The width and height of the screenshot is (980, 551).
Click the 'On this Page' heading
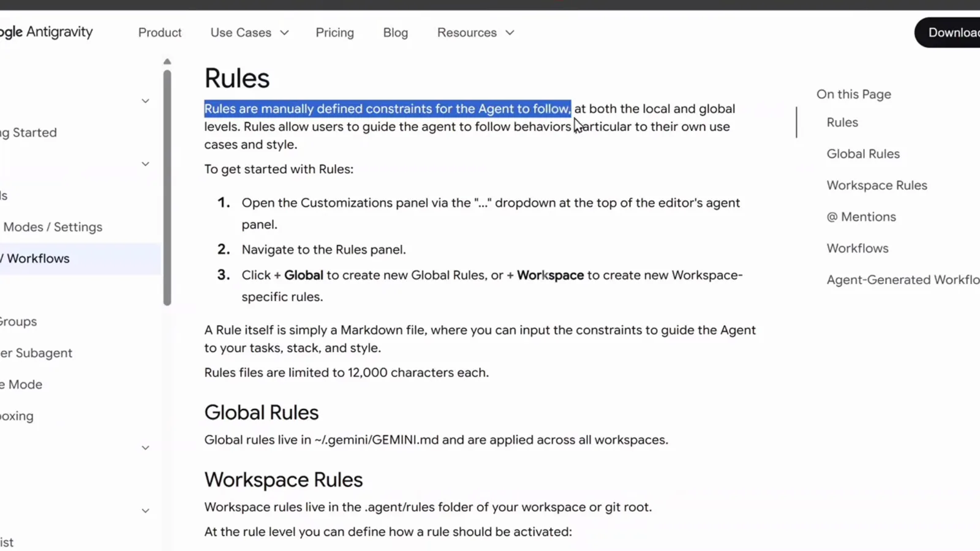pos(854,94)
